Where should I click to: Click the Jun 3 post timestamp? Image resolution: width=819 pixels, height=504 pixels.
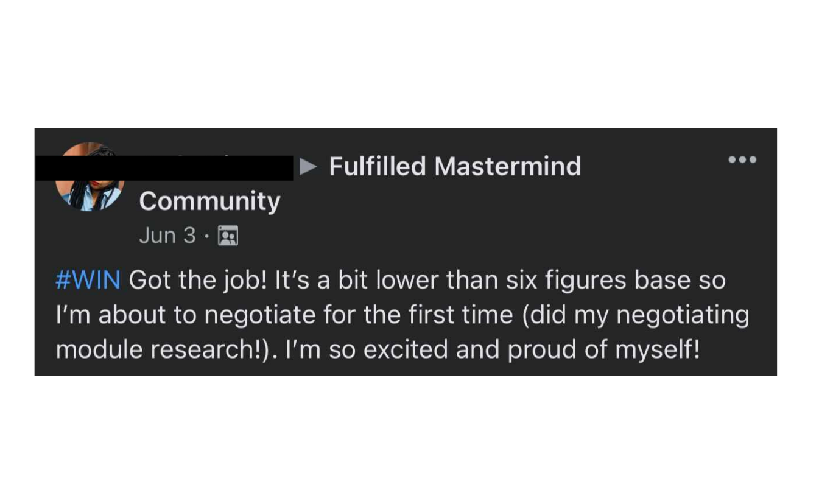[x=167, y=236]
